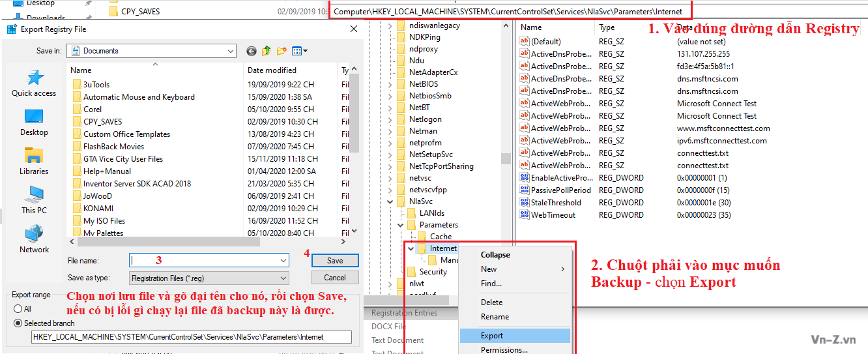The height and width of the screenshot is (354, 868).
Task: Select value data www.msftconnecttest.com
Action: click(x=723, y=128)
